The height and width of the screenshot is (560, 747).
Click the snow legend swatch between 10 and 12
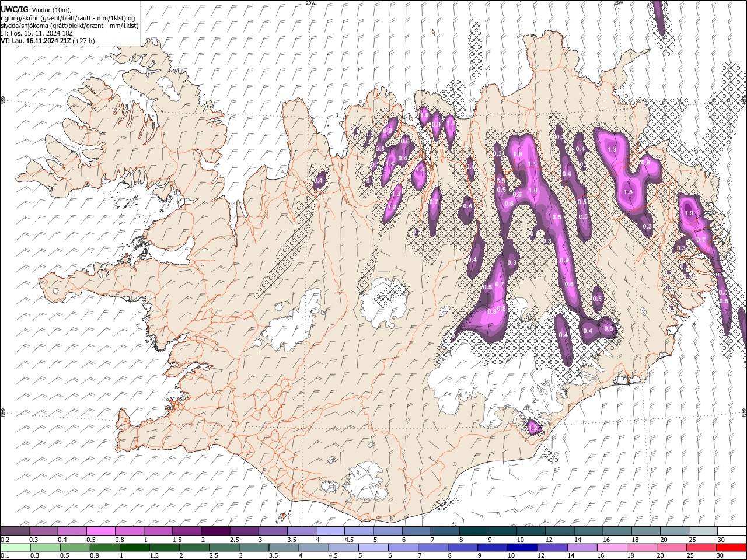click(531, 531)
